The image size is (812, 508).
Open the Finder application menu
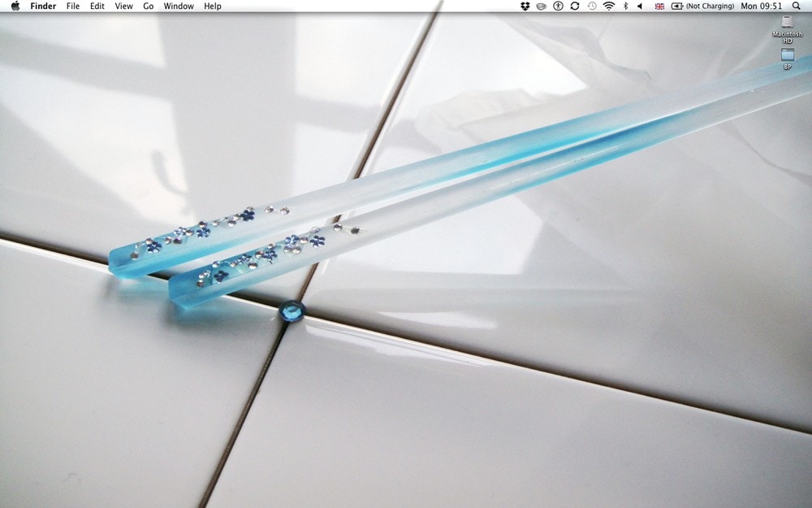point(43,6)
